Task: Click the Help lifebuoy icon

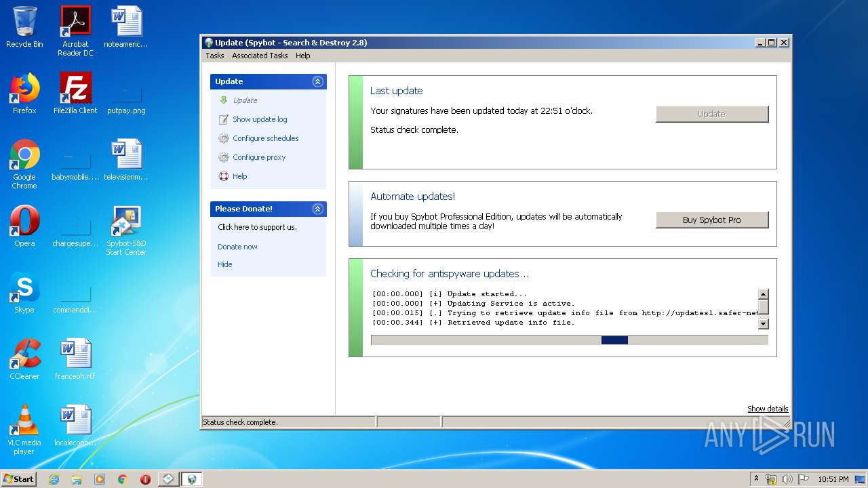Action: (x=224, y=176)
